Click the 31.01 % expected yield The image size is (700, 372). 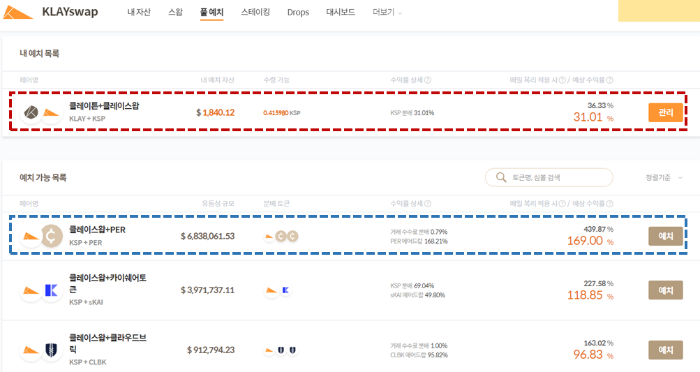[x=593, y=117]
